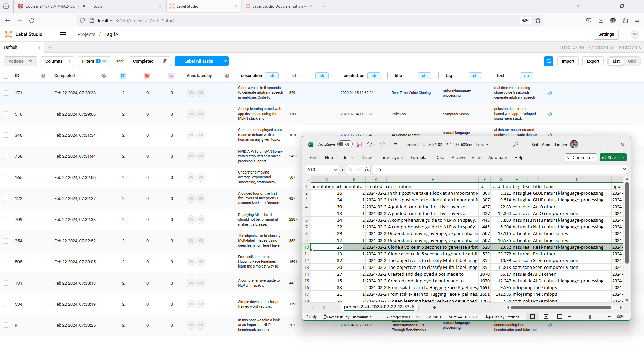This screenshot has height=345, width=644.
Task: Tick the select-all tasks header checkbox
Action: pyautogui.click(x=6, y=76)
